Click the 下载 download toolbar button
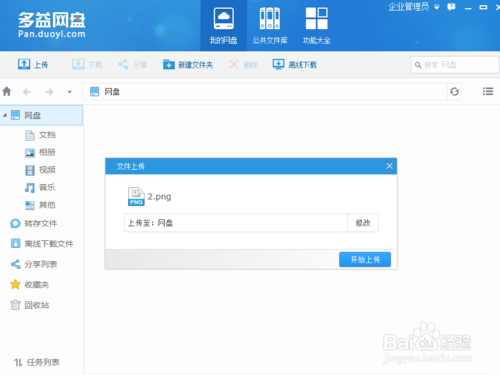 click(87, 64)
